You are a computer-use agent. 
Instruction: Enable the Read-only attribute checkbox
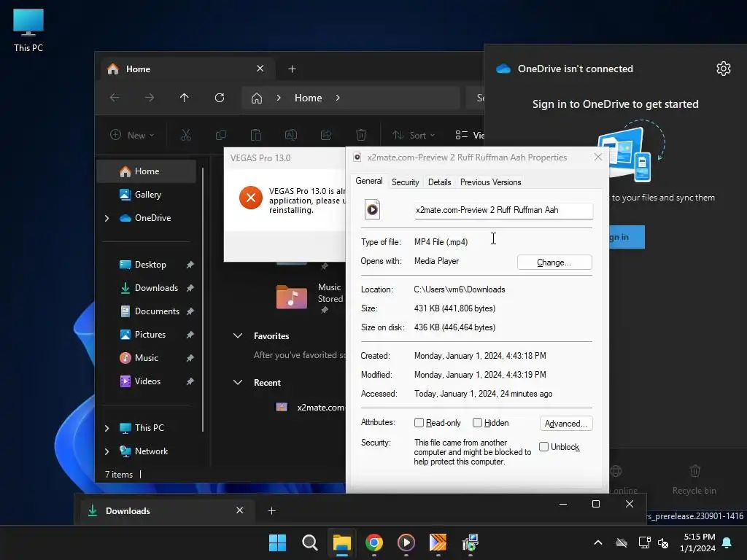(419, 422)
